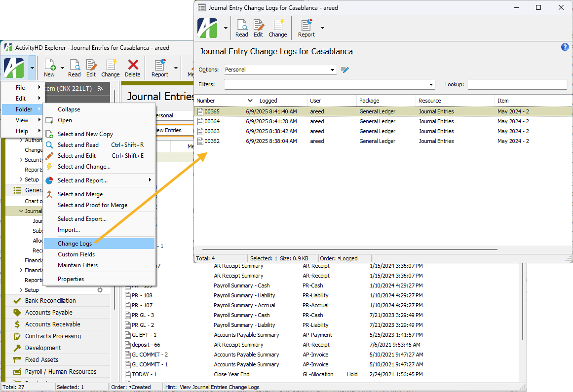Choose Select and Merge menu entry

pos(99,194)
